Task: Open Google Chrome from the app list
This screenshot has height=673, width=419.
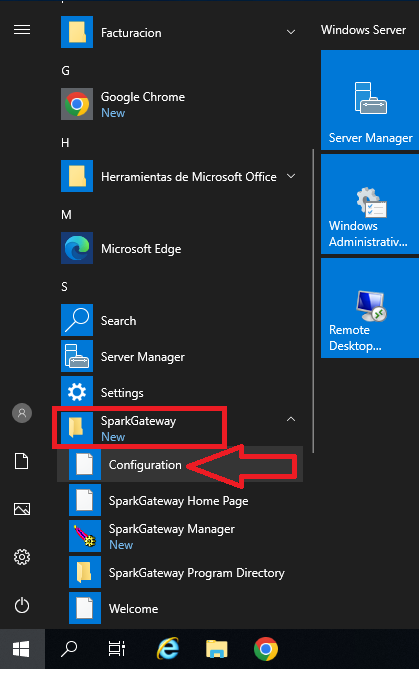Action: coord(180,104)
